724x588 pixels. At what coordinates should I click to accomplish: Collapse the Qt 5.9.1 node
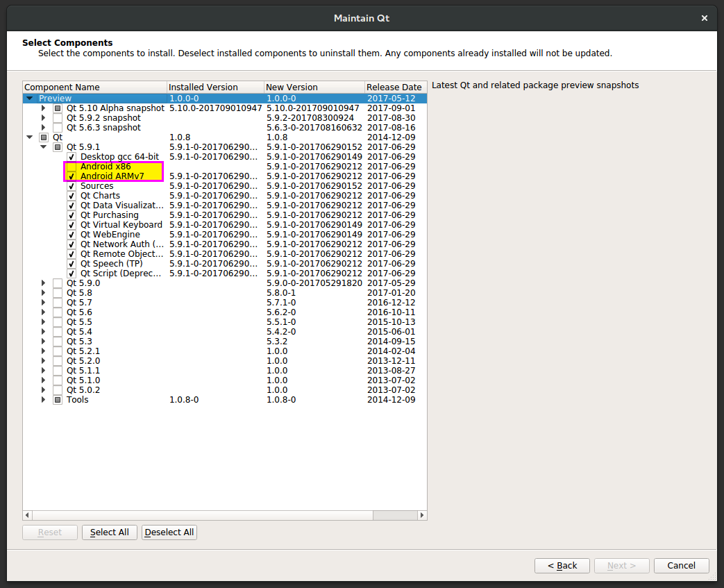point(44,147)
